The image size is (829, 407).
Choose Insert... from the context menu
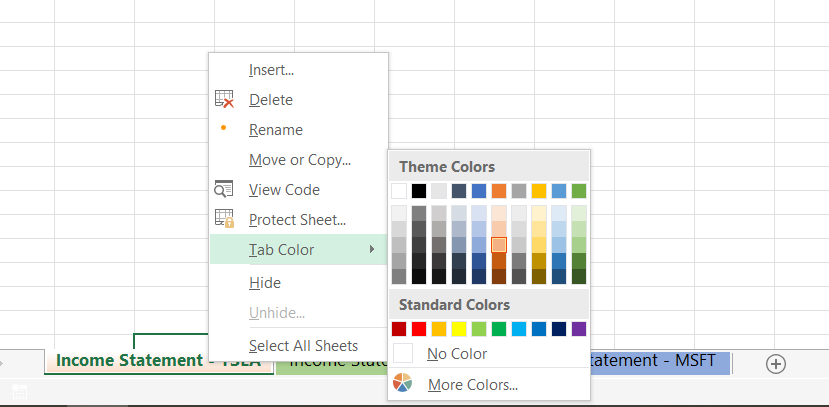[x=271, y=70]
